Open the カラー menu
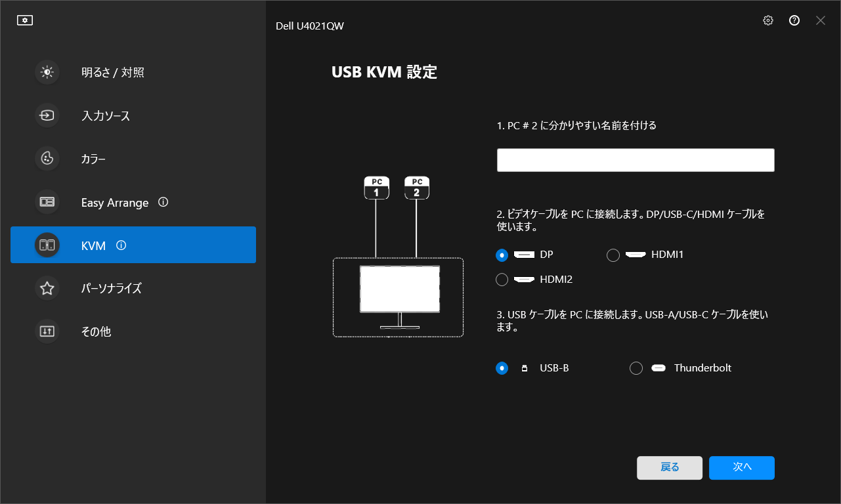 tap(133, 159)
